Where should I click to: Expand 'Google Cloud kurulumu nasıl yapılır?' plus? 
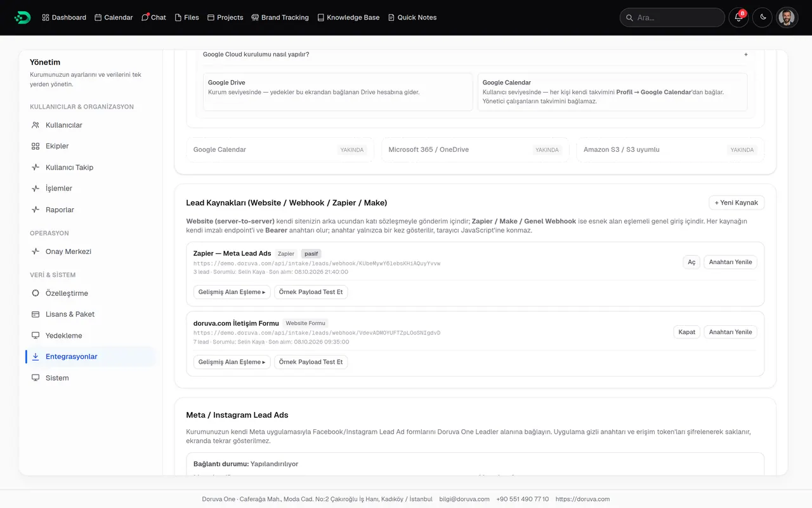tap(746, 55)
